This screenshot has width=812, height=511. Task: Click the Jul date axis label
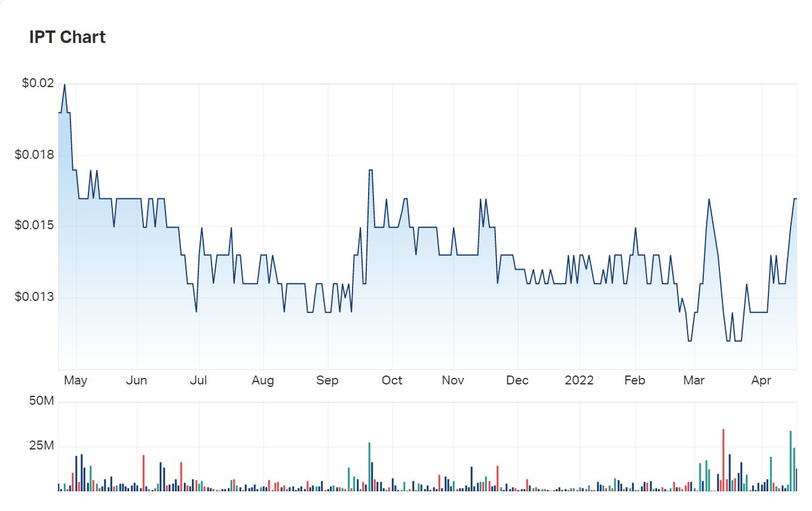click(198, 380)
